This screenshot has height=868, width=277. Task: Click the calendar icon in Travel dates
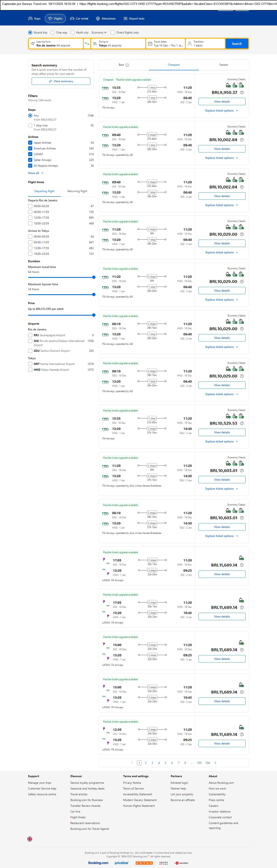(x=150, y=44)
